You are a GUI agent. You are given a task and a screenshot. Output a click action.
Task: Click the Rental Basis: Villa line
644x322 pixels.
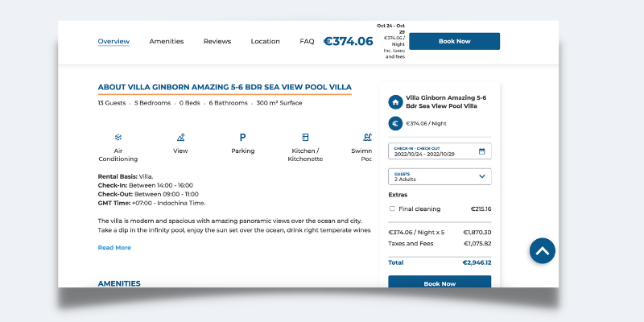point(126,176)
